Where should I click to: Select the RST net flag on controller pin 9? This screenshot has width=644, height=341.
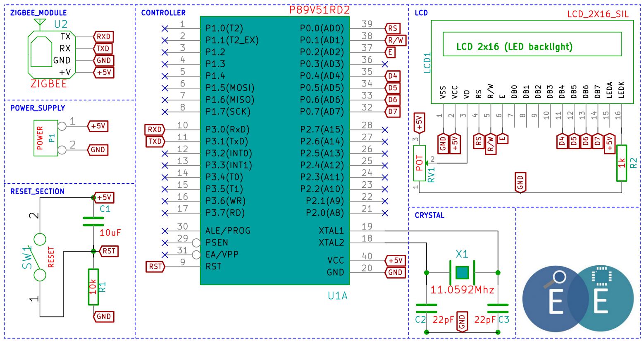click(x=155, y=267)
